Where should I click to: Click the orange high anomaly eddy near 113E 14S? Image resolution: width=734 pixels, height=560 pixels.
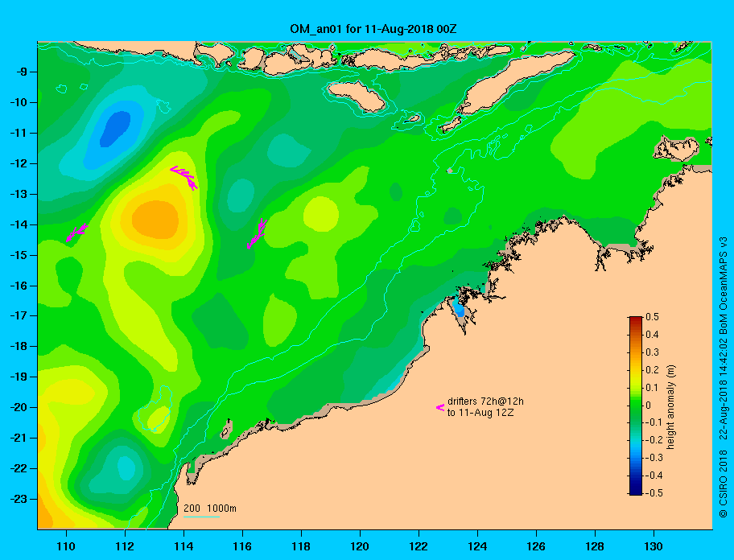(155, 219)
